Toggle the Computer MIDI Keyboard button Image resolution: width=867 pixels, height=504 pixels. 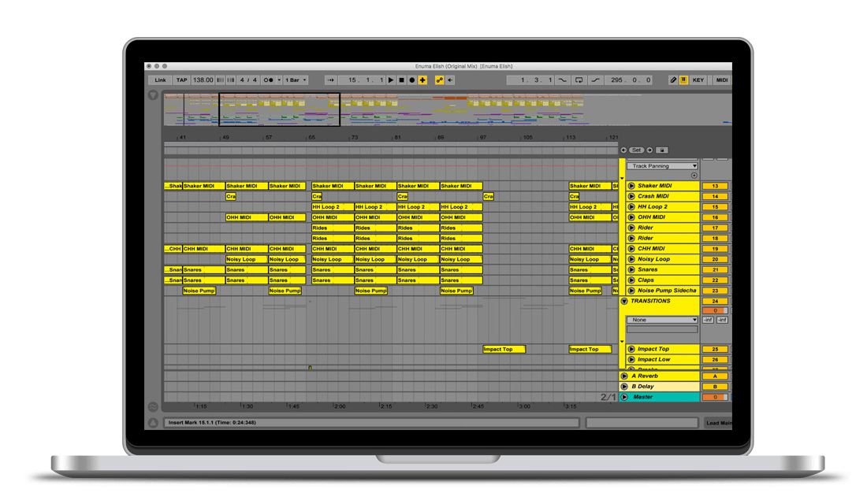684,80
